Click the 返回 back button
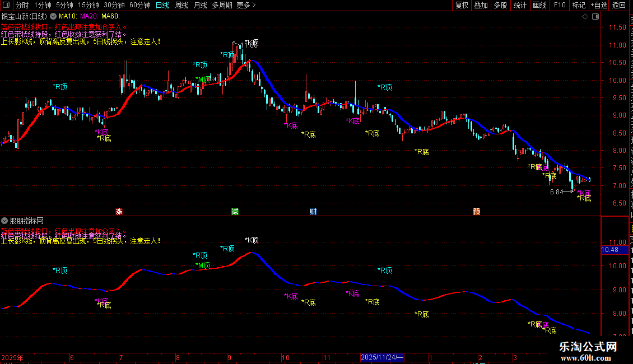 point(619,5)
